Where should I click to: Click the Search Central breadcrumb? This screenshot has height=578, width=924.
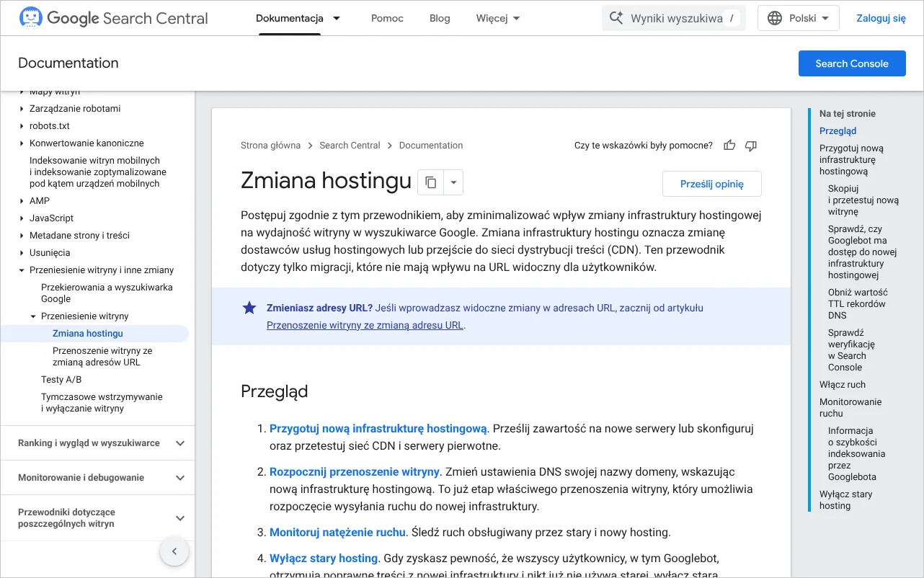coord(350,146)
